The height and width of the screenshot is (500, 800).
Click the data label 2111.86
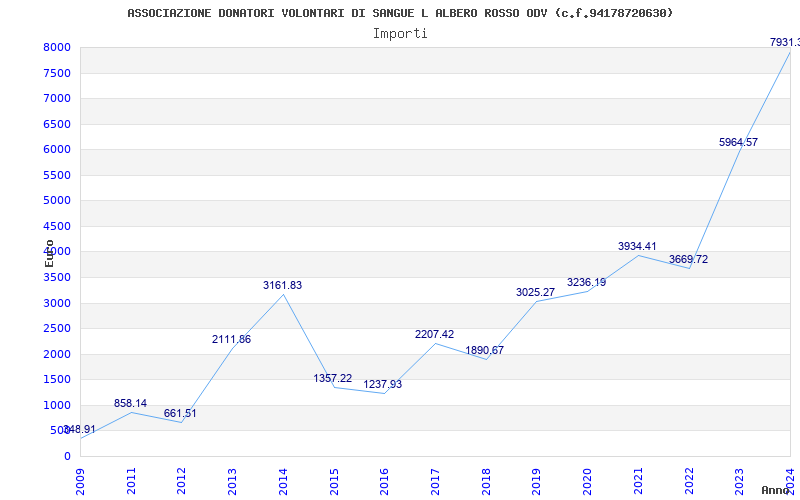pyautogui.click(x=232, y=339)
